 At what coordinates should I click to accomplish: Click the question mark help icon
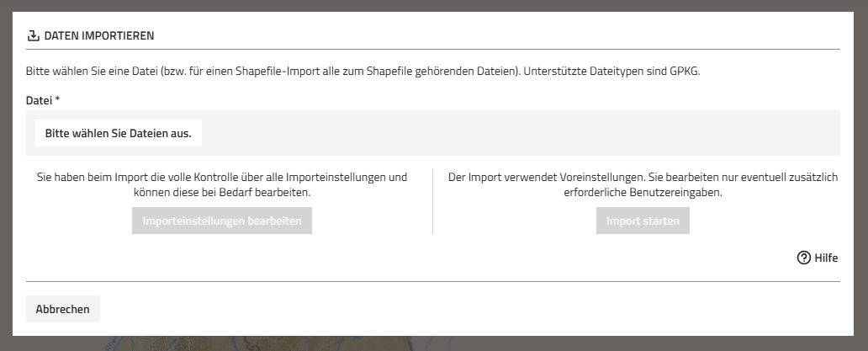[803, 258]
